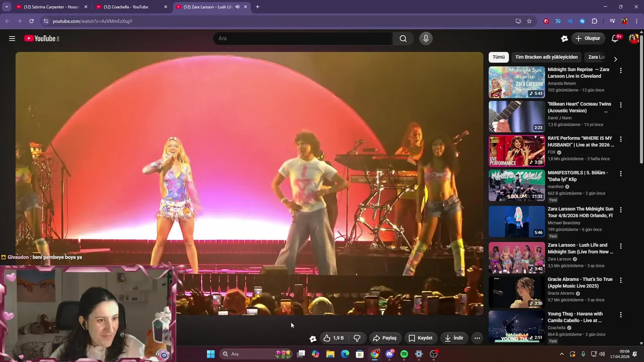
Task: Click the Paylaş share button
Action: [x=384, y=338]
